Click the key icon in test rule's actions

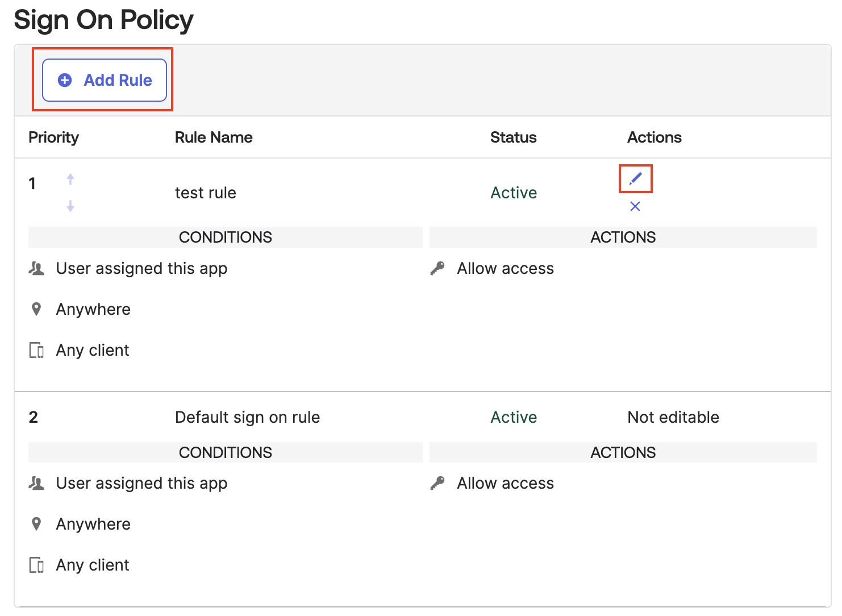437,268
